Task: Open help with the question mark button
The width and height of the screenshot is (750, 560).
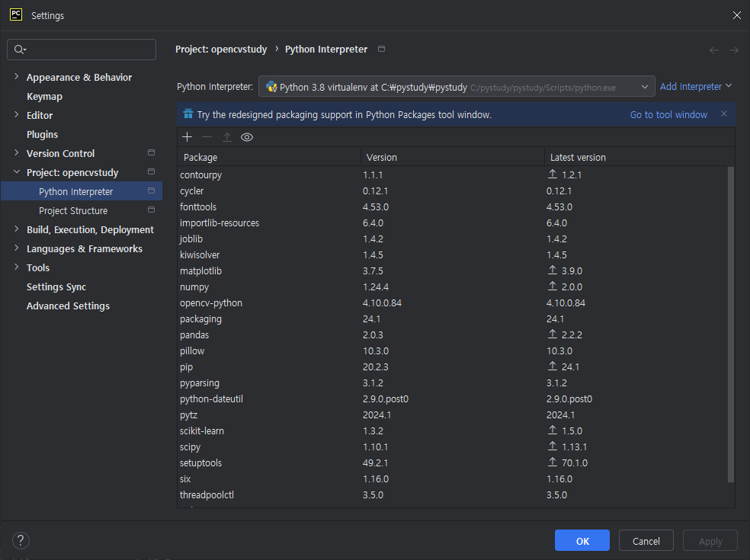Action: (x=21, y=541)
